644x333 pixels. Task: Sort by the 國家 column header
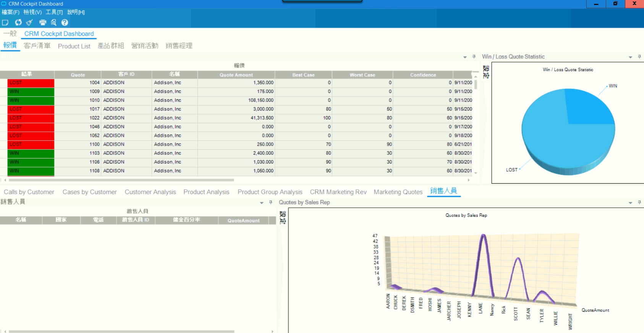(61, 220)
